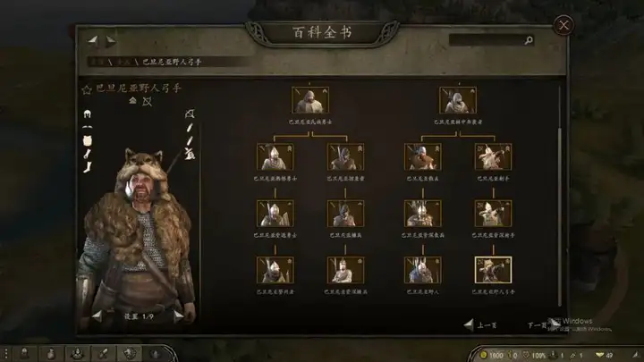Show next equipment set with right arrow
This screenshot has height=362, width=644.
(179, 316)
